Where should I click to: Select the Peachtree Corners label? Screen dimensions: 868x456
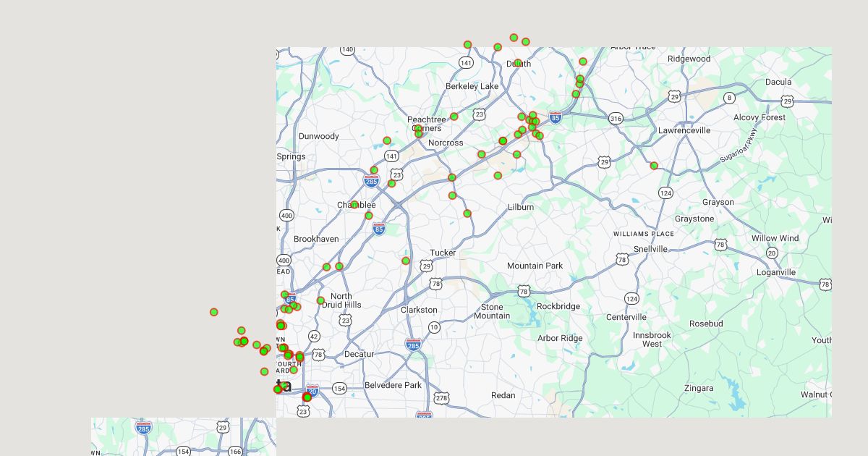pyautogui.click(x=427, y=124)
